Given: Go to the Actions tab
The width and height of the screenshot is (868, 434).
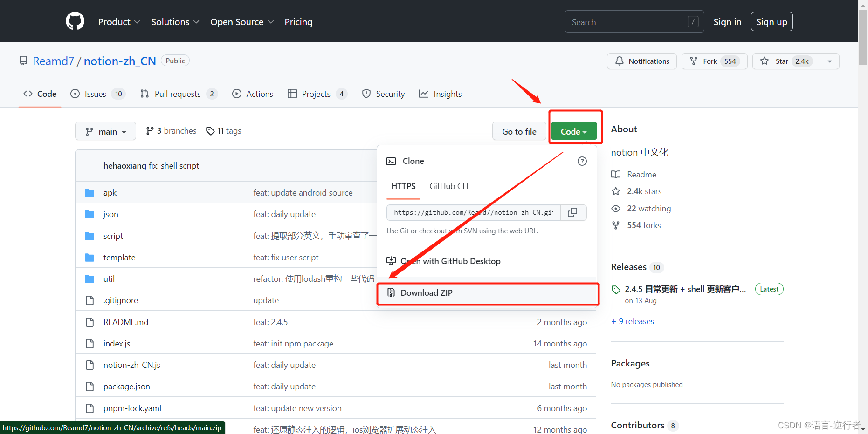Looking at the screenshot, I should [x=253, y=94].
